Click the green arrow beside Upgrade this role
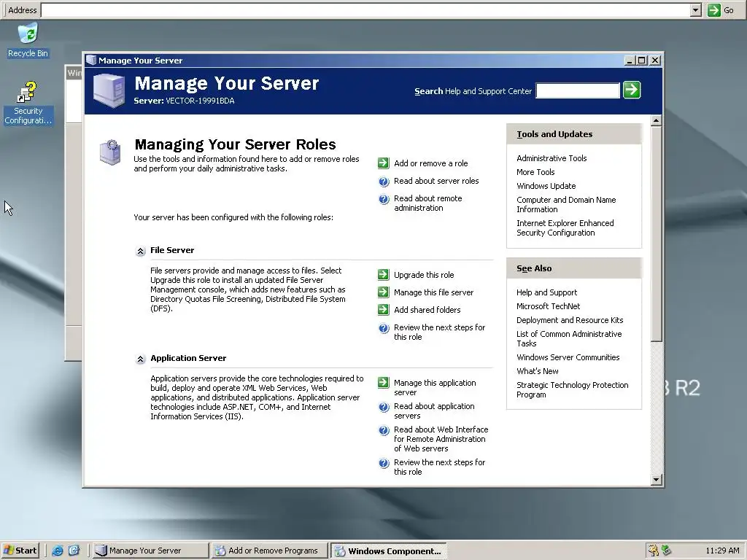The image size is (747, 560). click(384, 275)
